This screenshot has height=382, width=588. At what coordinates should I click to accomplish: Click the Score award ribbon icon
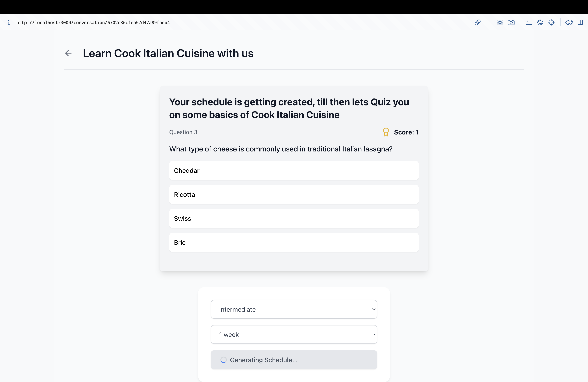386,132
